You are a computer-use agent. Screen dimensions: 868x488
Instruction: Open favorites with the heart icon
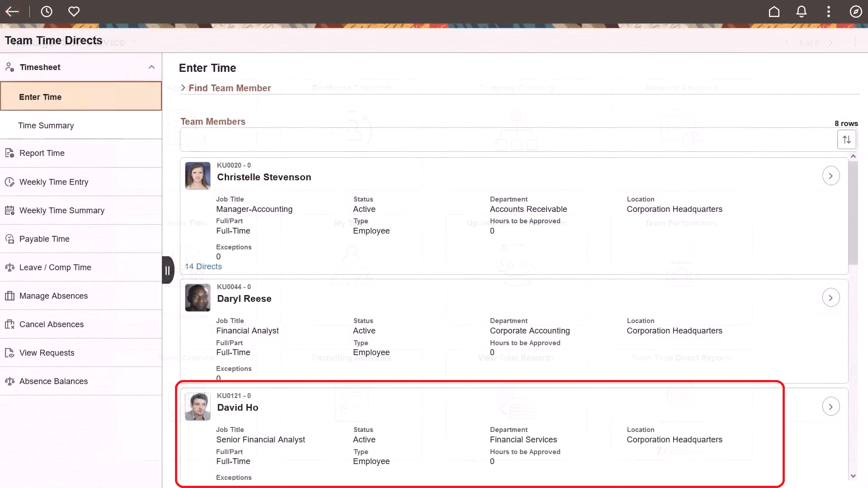[74, 12]
